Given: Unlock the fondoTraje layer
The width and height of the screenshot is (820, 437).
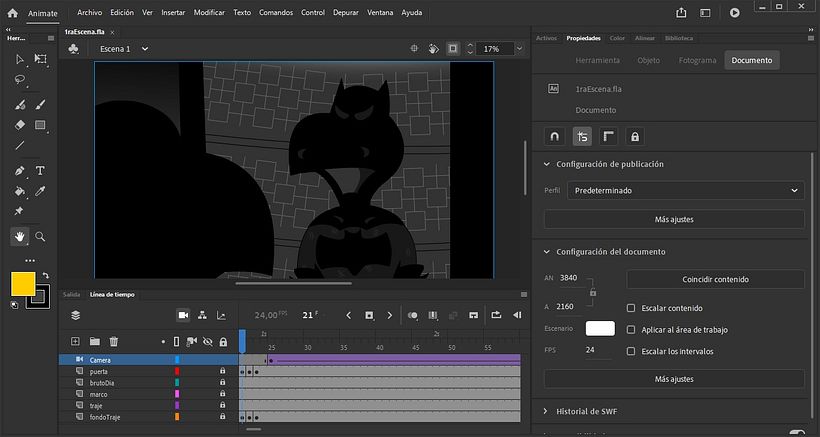Looking at the screenshot, I should [222, 417].
